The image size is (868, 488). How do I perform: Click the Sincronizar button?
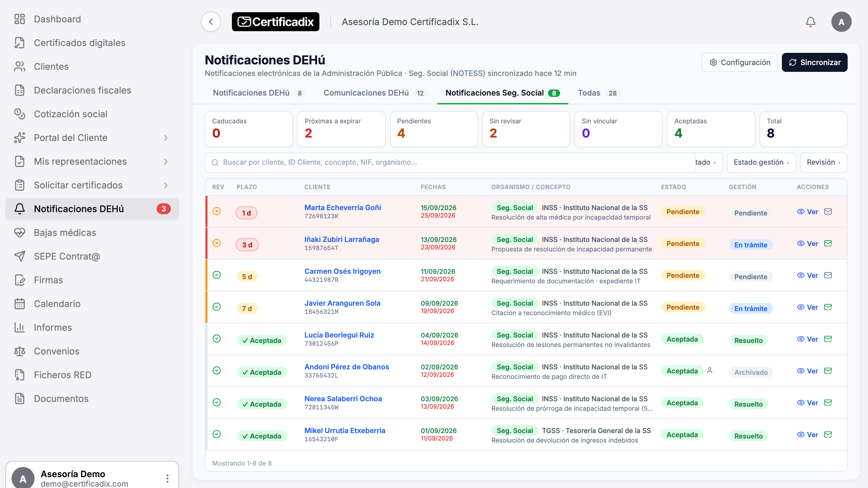pos(814,62)
